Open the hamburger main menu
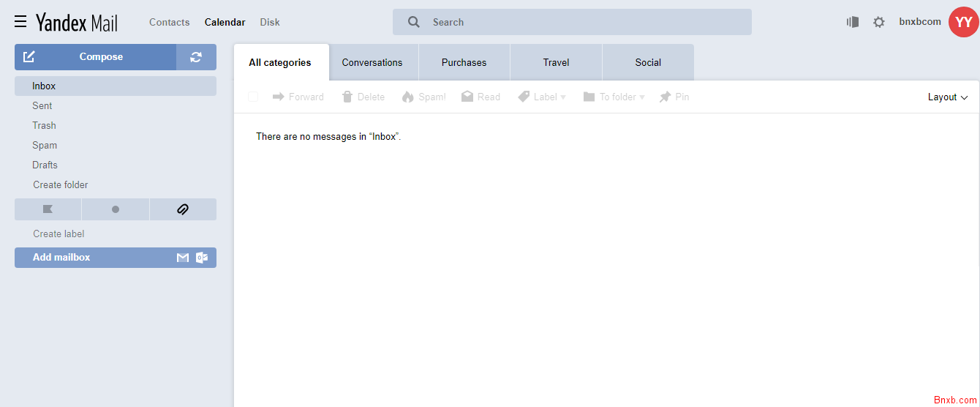The image size is (980, 407). coord(20,22)
